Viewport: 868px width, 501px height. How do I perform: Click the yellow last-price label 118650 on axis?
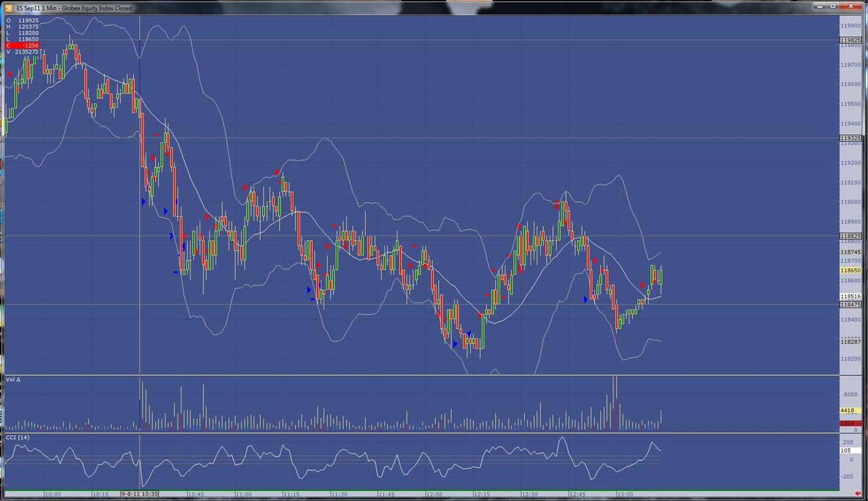pos(850,270)
